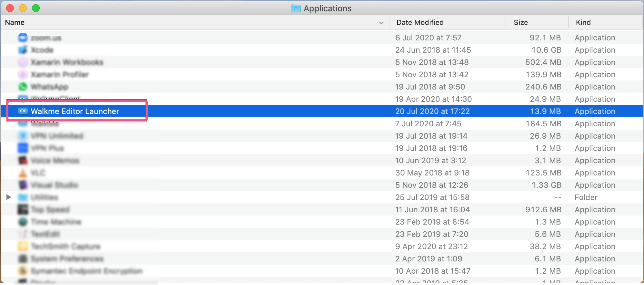Viewport: 644px width, 285px height.
Task: Select the System Preferences icon
Action: tap(23, 259)
